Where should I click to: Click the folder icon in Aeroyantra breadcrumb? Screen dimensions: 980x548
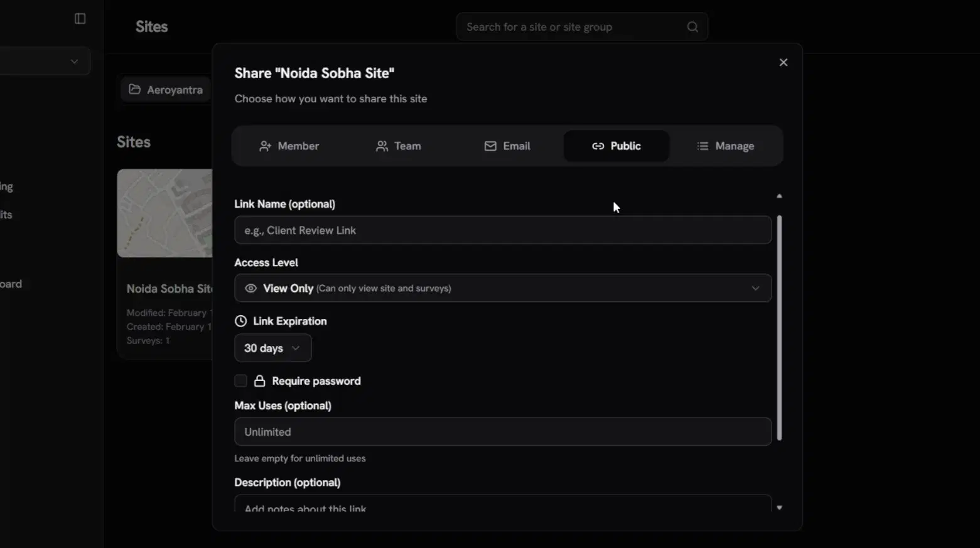[134, 89]
